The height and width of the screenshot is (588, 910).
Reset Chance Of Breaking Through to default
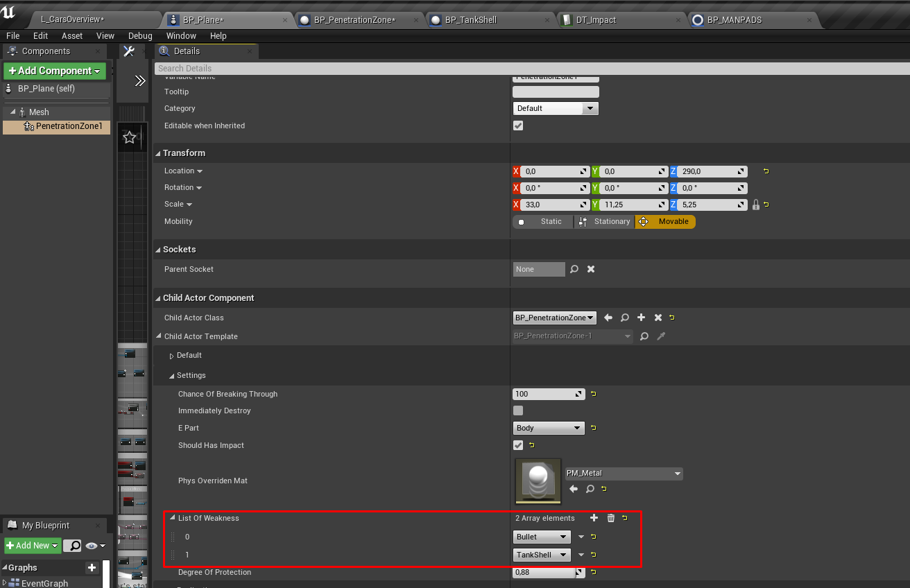594,394
